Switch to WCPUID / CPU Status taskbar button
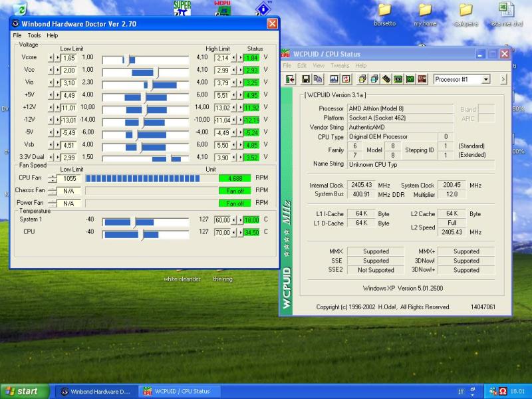Viewport: 532px width, 399px height. tap(180, 392)
